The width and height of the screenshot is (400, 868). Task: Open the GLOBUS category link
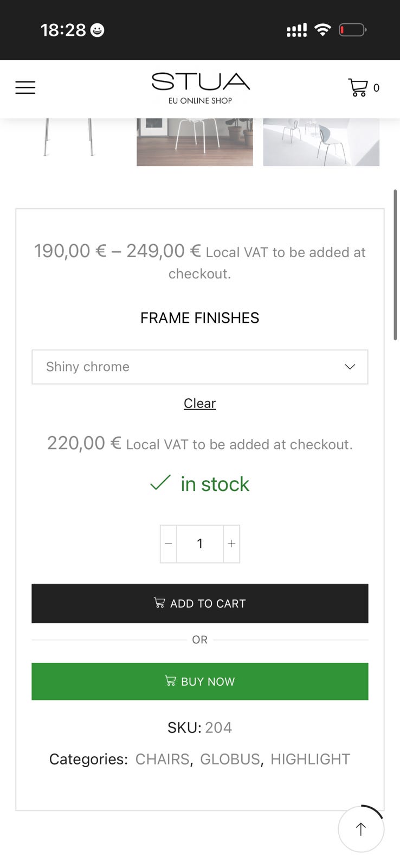point(230,759)
